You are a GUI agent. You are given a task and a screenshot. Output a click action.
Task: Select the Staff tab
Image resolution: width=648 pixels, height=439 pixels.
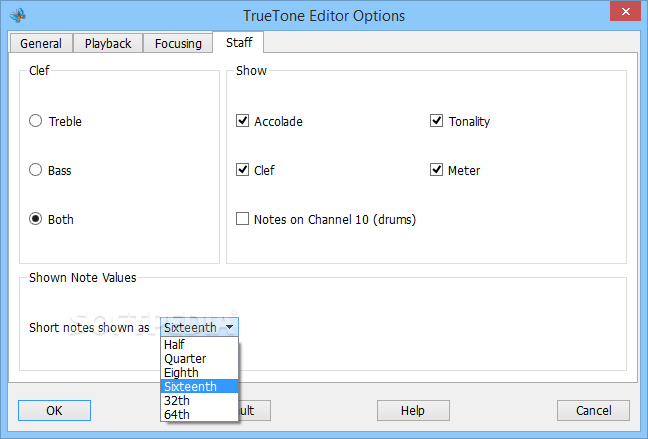click(x=238, y=42)
